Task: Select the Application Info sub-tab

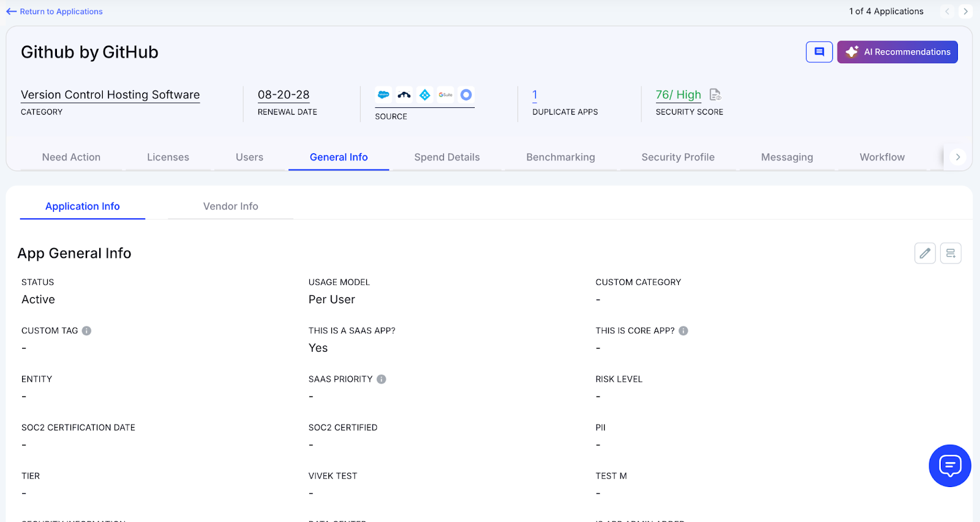Action: coord(83,206)
